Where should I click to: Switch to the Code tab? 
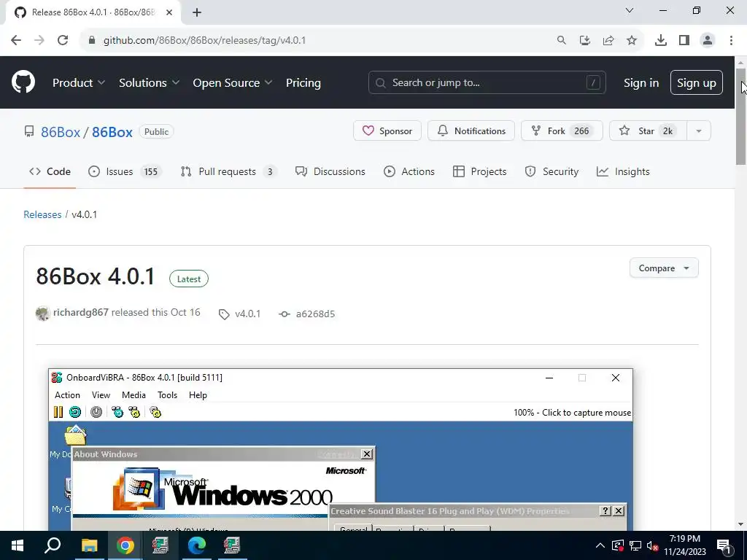coord(50,171)
